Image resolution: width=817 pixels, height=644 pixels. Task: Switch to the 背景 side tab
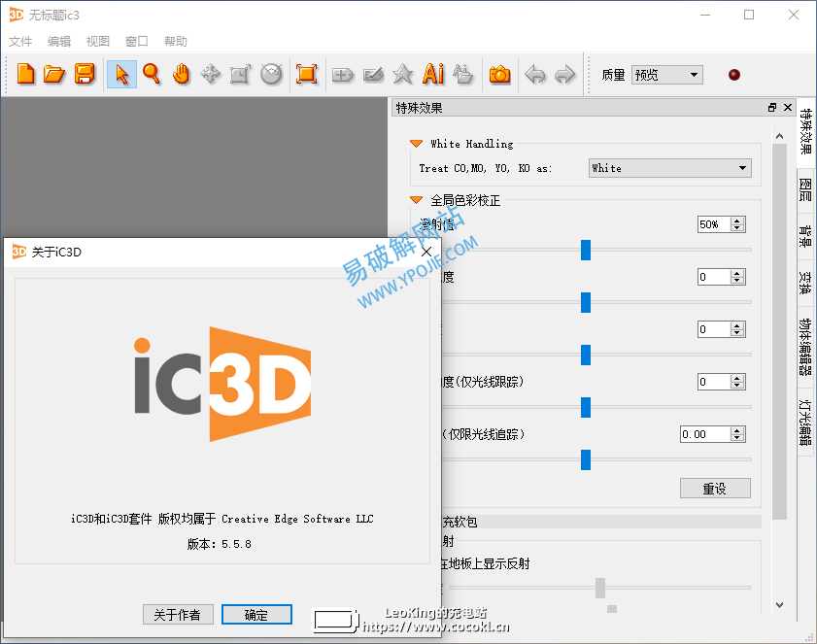coord(805,235)
